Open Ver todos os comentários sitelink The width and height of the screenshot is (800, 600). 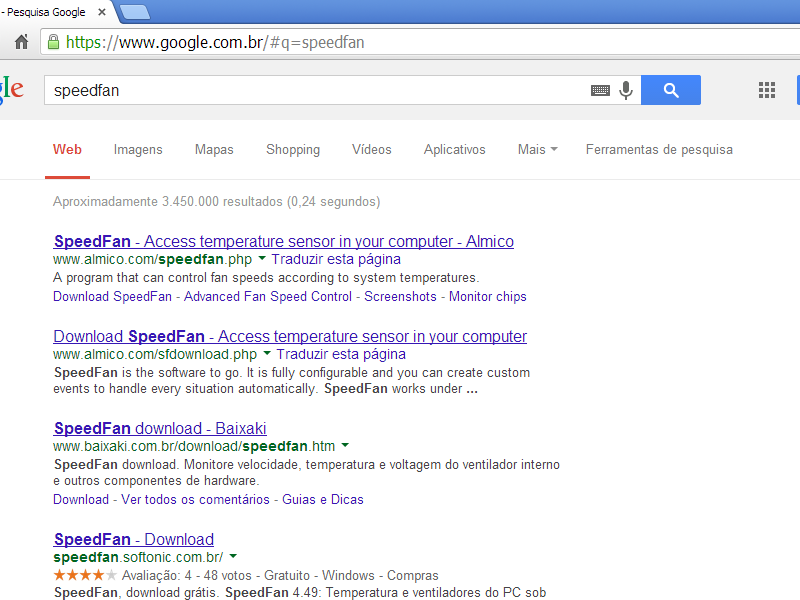tap(195, 499)
